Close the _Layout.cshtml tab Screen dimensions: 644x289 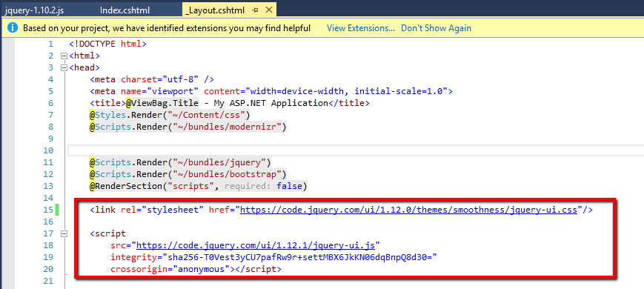pyautogui.click(x=268, y=10)
